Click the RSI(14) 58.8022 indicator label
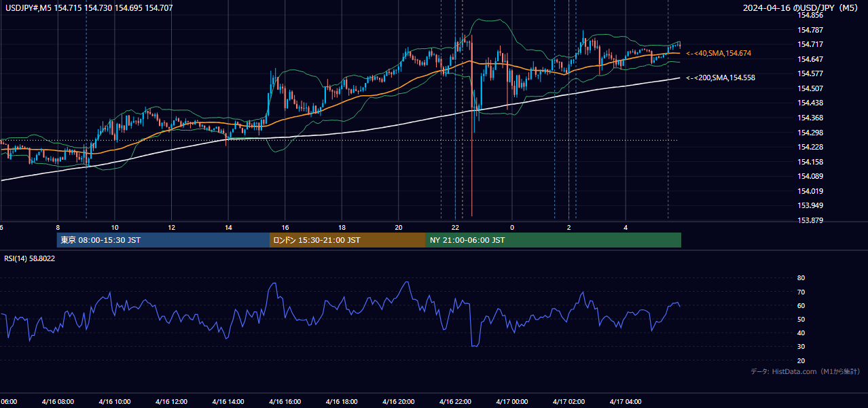 pos(30,258)
